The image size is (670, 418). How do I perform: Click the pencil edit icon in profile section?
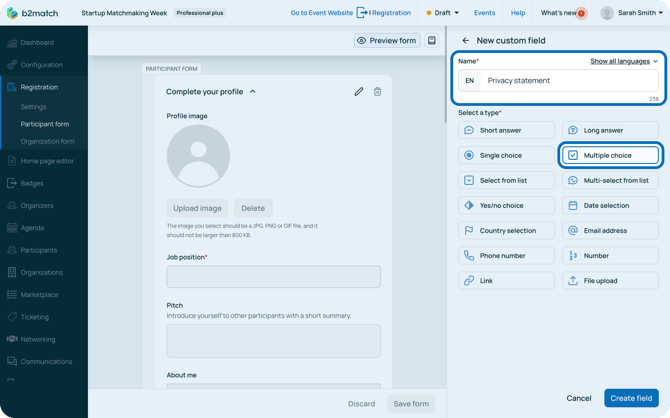(359, 92)
